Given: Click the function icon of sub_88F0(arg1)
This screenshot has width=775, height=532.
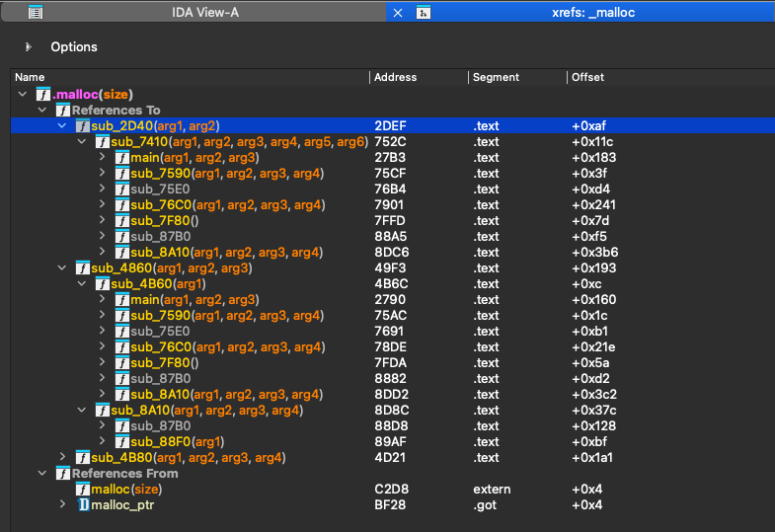Looking at the screenshot, I should 122,442.
